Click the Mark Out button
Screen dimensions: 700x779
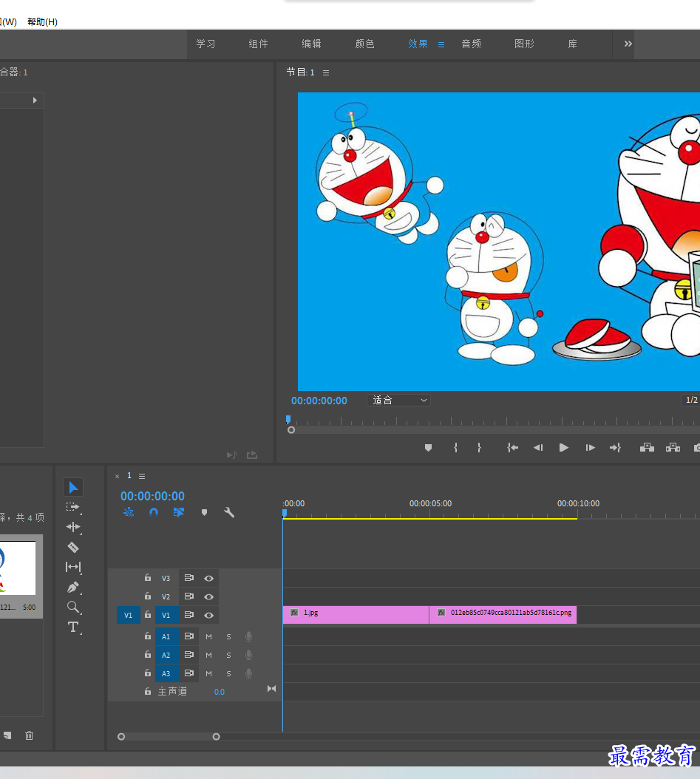pyautogui.click(x=479, y=448)
